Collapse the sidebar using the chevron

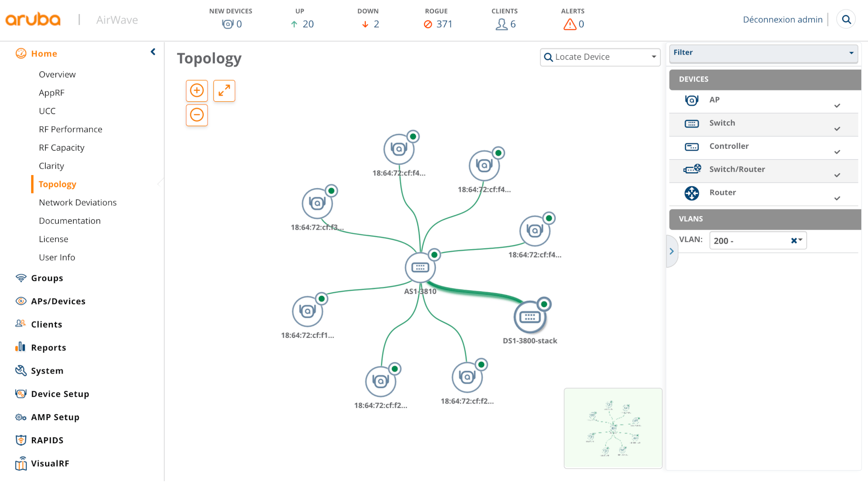(153, 51)
